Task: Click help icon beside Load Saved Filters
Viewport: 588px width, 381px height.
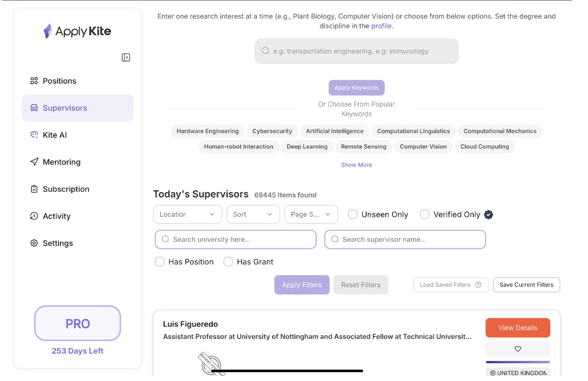Action: pyautogui.click(x=478, y=285)
